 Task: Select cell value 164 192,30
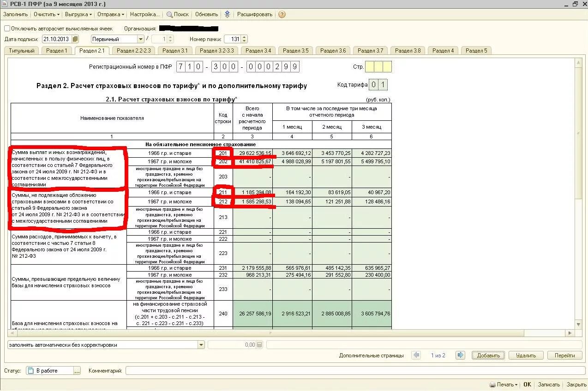(292, 193)
